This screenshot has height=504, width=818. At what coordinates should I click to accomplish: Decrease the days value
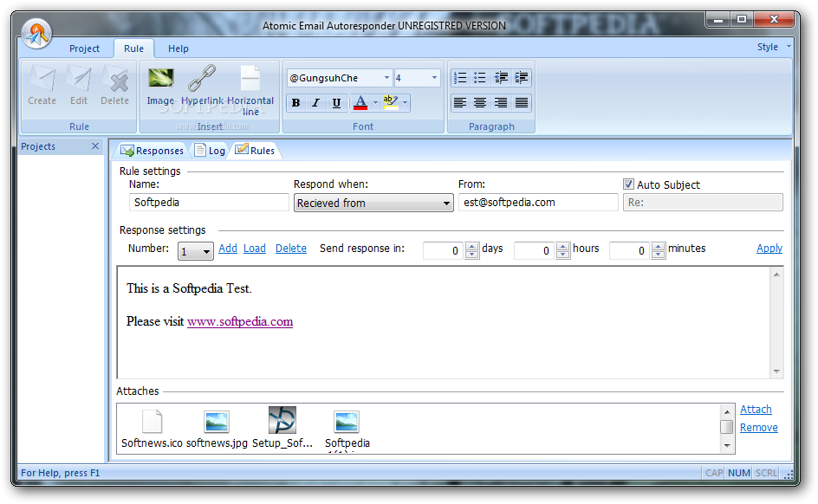pos(471,255)
